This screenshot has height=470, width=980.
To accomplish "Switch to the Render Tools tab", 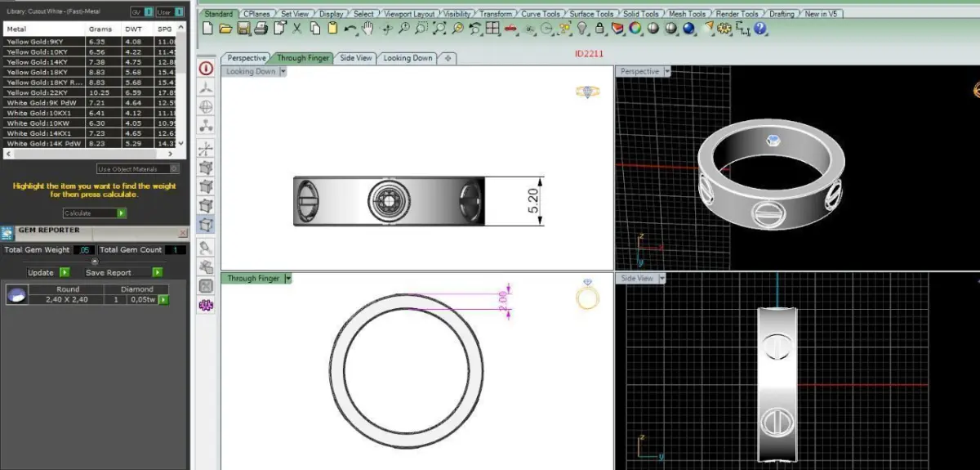I will click(x=738, y=14).
